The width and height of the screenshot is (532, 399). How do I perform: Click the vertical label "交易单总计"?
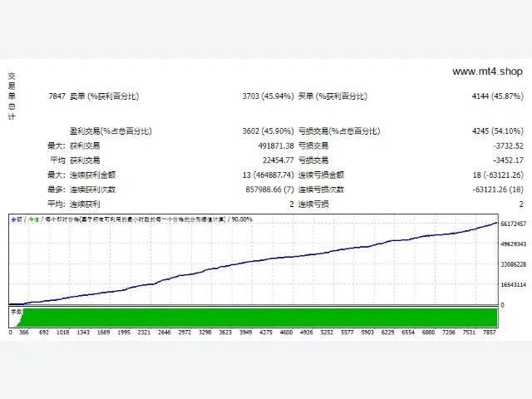click(12, 96)
